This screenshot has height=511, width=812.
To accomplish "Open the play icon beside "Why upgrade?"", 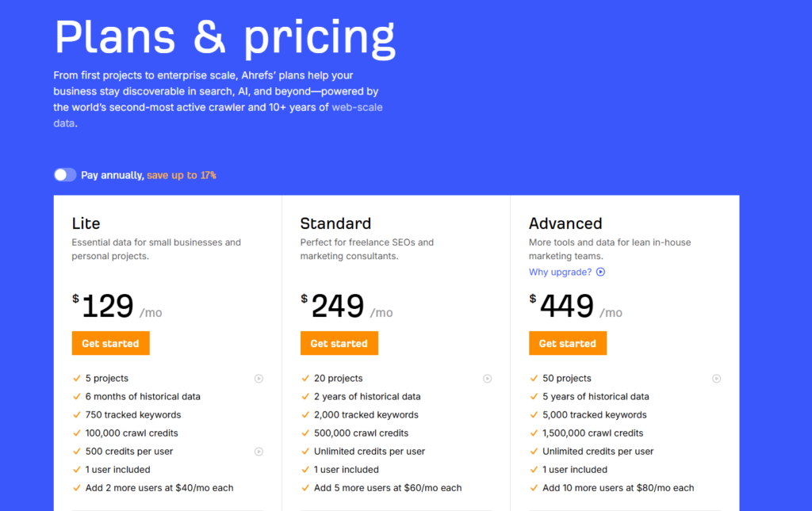I will click(602, 272).
